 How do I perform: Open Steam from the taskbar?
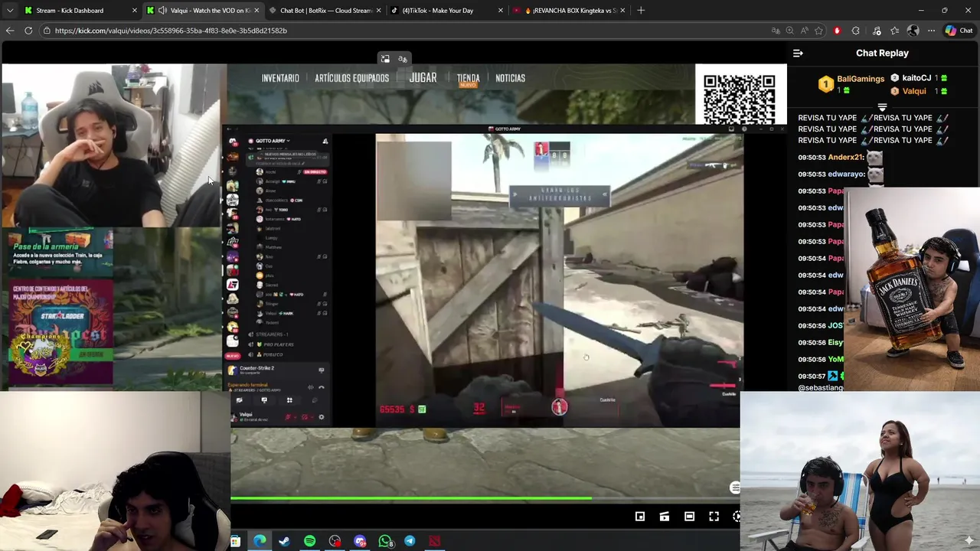click(x=284, y=541)
